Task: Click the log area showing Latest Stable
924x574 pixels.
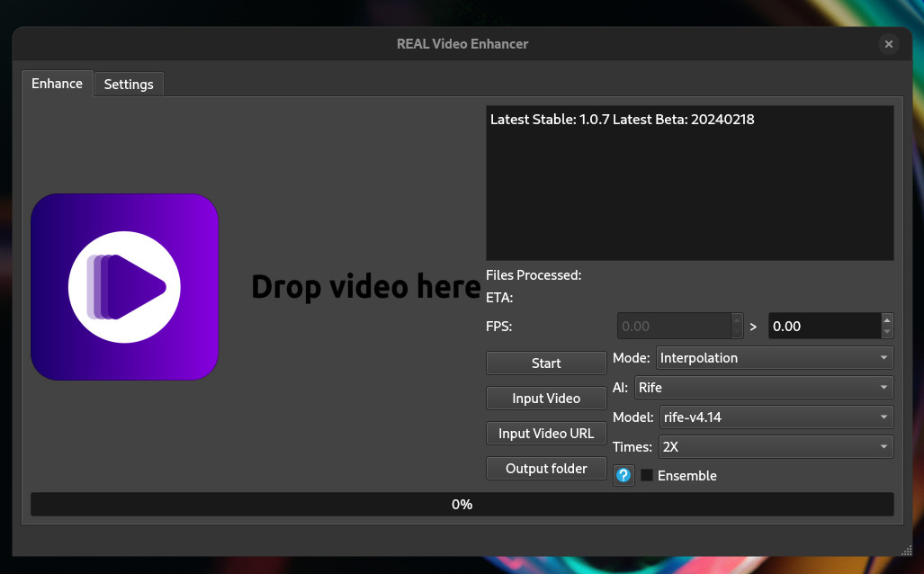Action: pos(689,183)
